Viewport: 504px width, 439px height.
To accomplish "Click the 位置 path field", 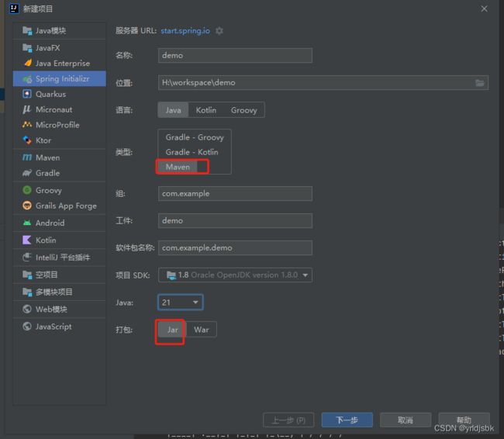I will (323, 83).
